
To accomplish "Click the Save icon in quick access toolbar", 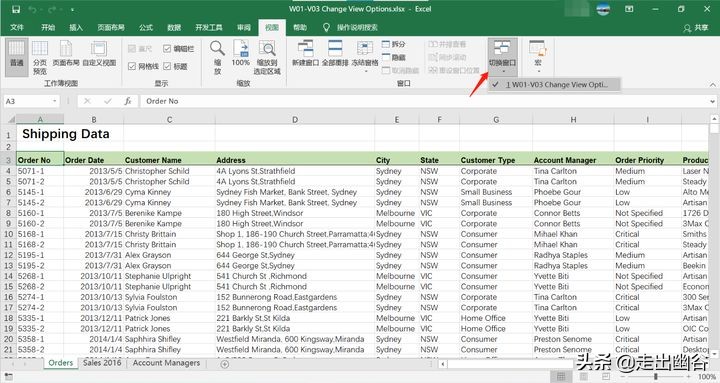I will [x=16, y=9].
